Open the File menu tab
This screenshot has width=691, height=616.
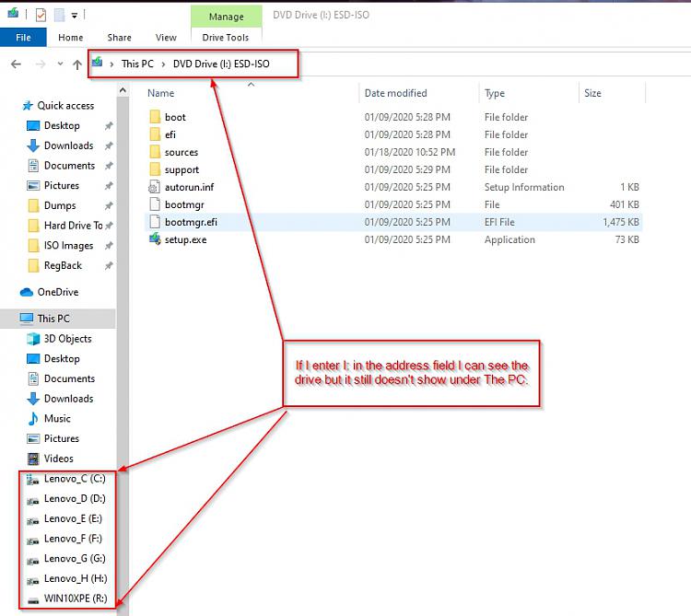23,38
